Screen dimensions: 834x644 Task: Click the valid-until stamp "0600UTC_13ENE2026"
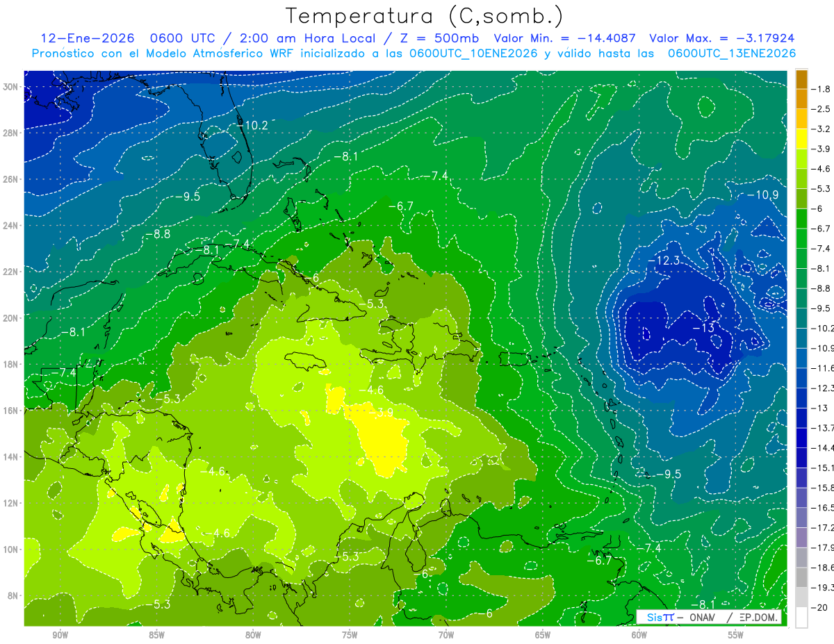731,53
